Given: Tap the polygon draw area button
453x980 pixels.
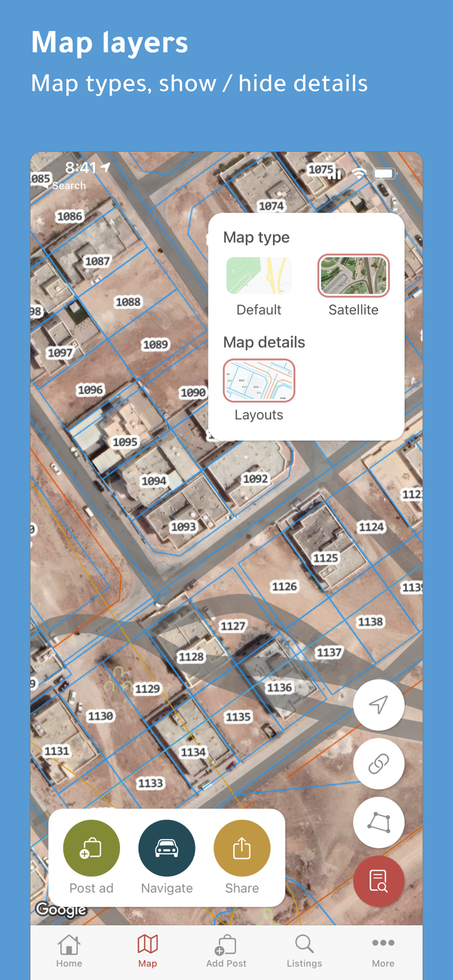Looking at the screenshot, I should pos(378,822).
